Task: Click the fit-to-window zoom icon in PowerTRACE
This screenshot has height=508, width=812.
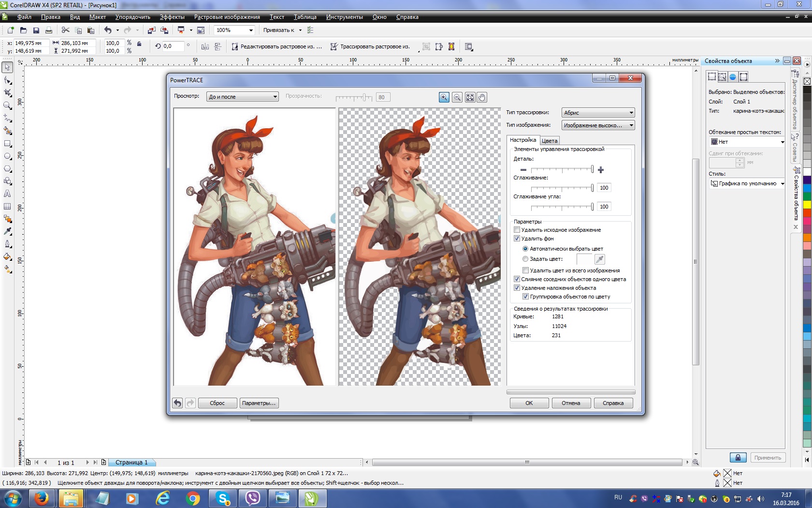Action: pyautogui.click(x=470, y=97)
